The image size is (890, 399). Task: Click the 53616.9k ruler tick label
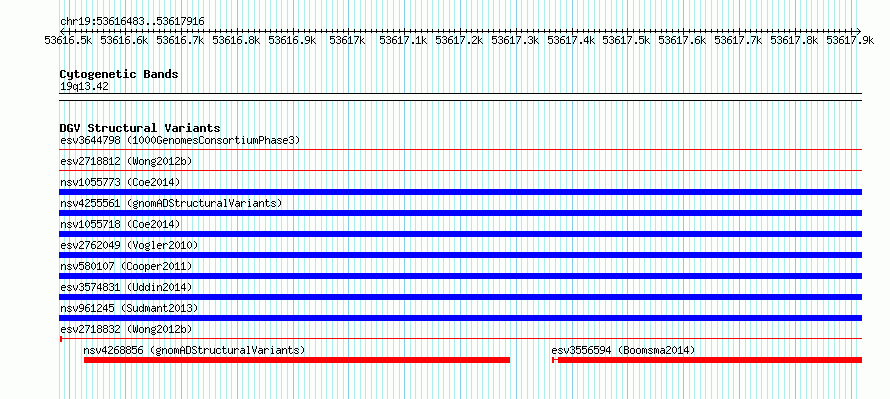292,40
